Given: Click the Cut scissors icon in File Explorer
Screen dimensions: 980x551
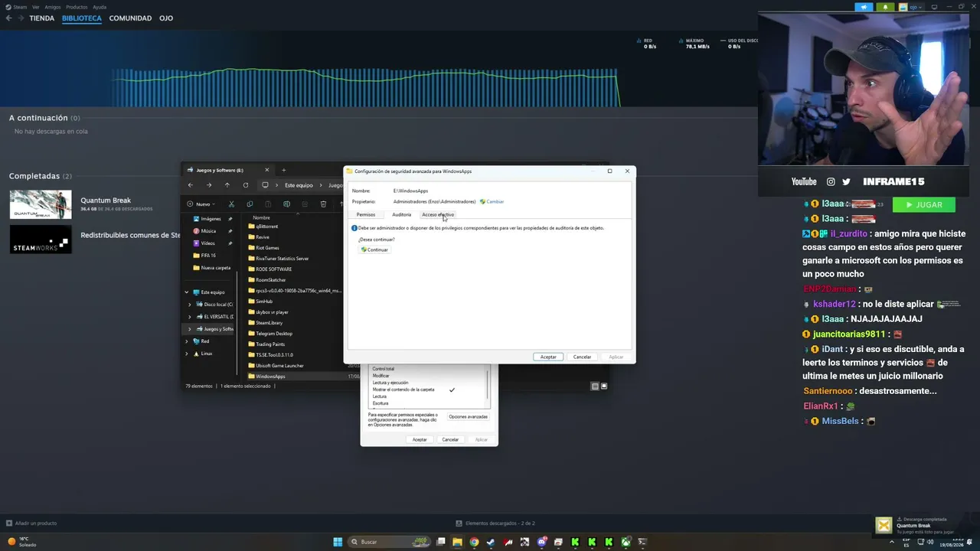Looking at the screenshot, I should coord(231,204).
